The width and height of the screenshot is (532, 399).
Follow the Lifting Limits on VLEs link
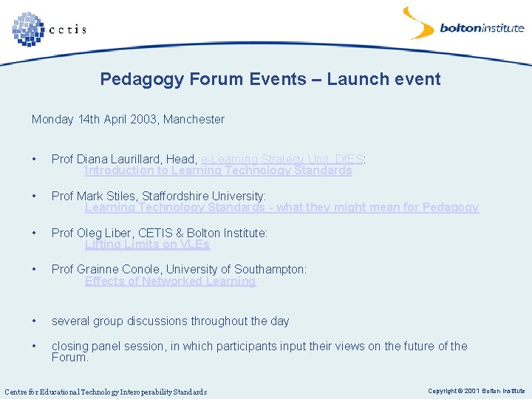point(147,244)
